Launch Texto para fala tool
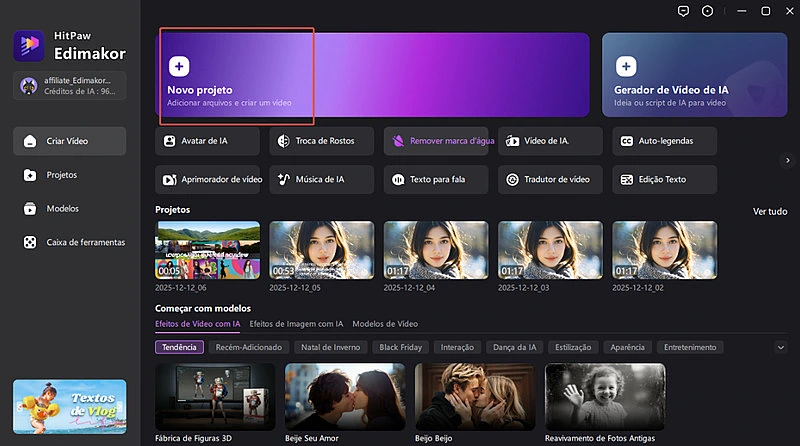The height and width of the screenshot is (446, 800). tap(436, 180)
